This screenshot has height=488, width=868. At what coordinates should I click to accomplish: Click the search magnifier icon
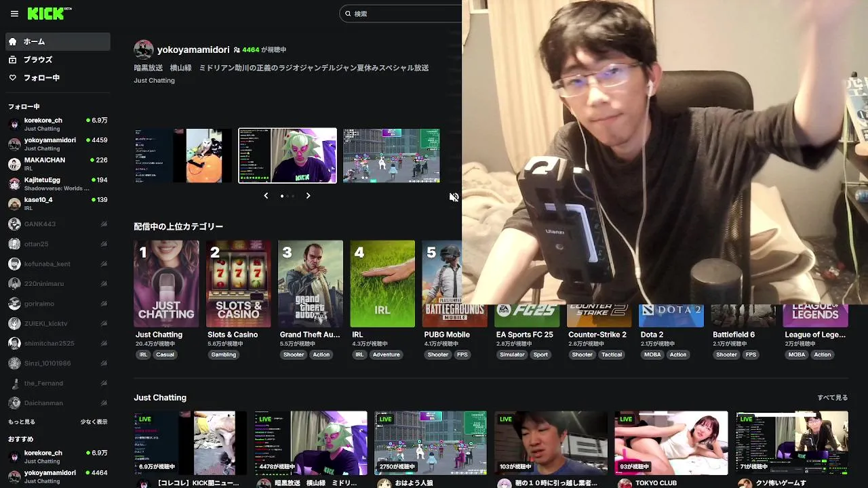coord(348,14)
